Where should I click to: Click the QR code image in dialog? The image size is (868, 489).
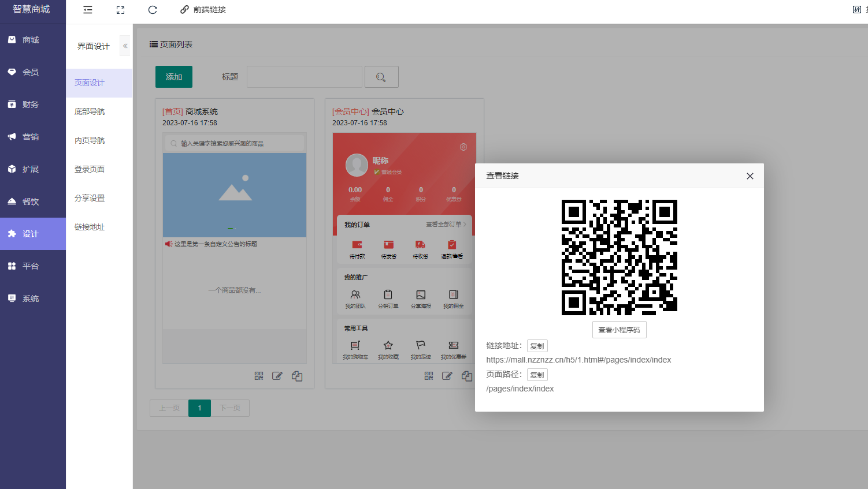pyautogui.click(x=620, y=257)
